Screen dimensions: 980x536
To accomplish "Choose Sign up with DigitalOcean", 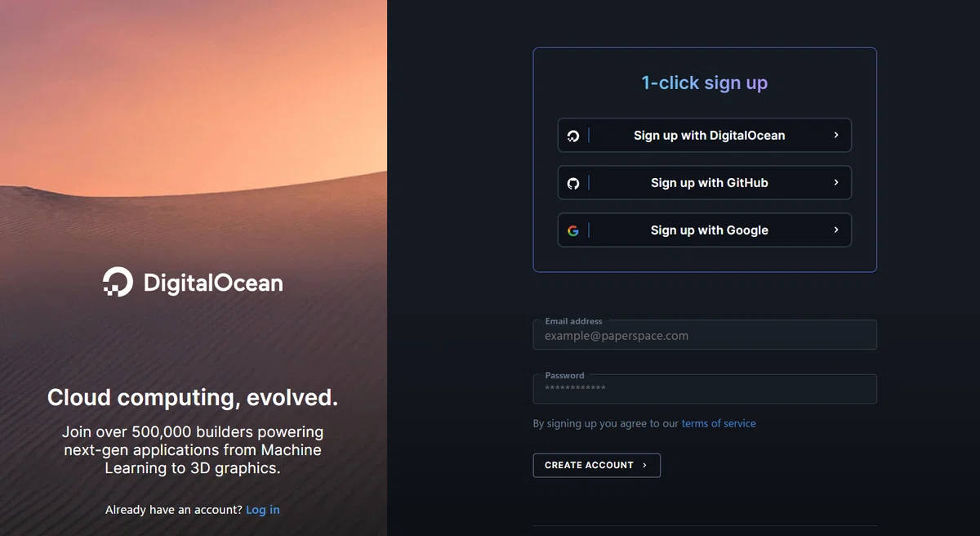I will click(x=705, y=136).
